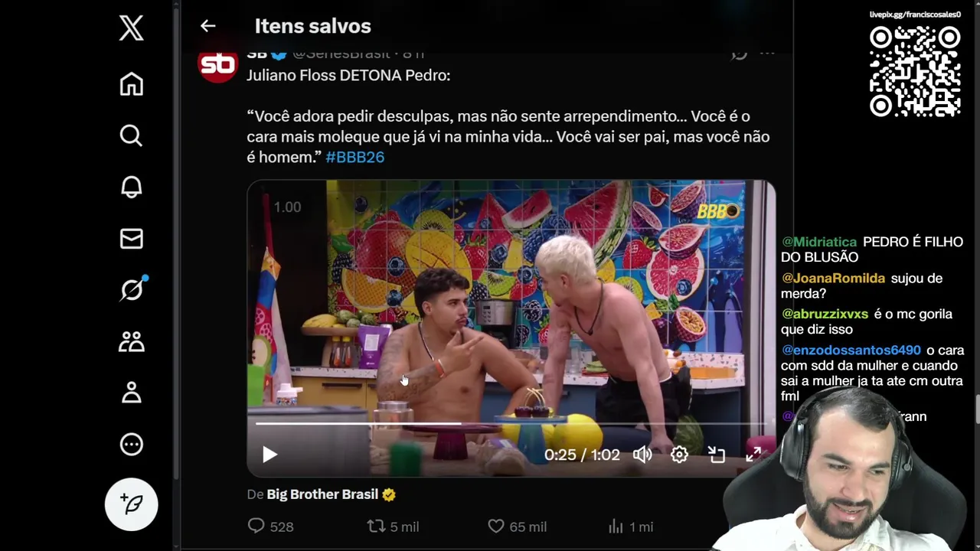
Task: Open the Home feed icon
Action: (x=132, y=84)
